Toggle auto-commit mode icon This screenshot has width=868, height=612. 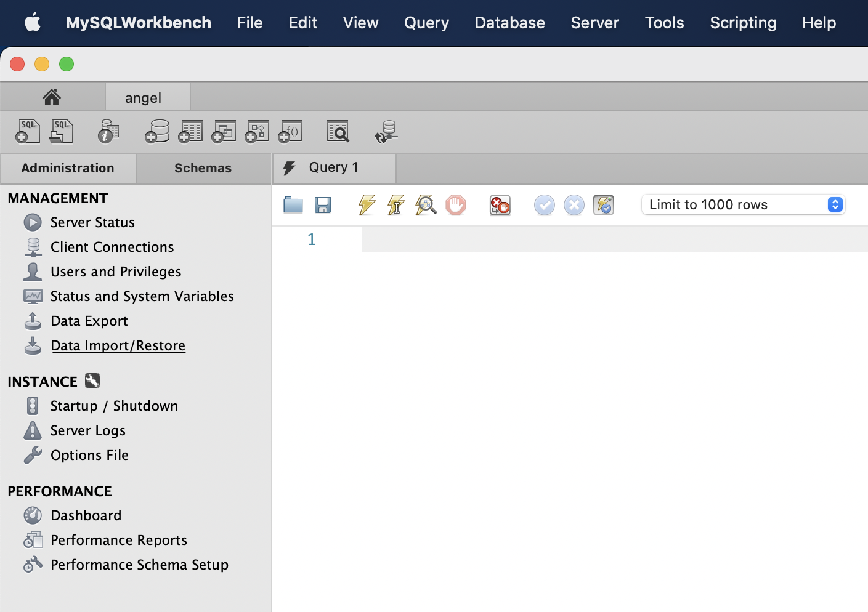604,205
